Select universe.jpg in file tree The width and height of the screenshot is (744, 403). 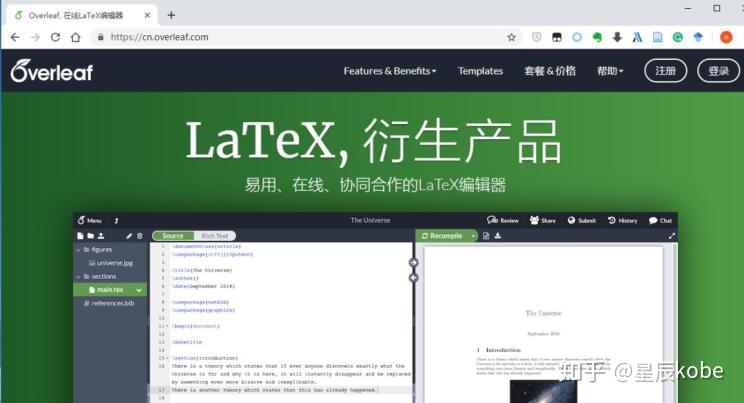(111, 262)
